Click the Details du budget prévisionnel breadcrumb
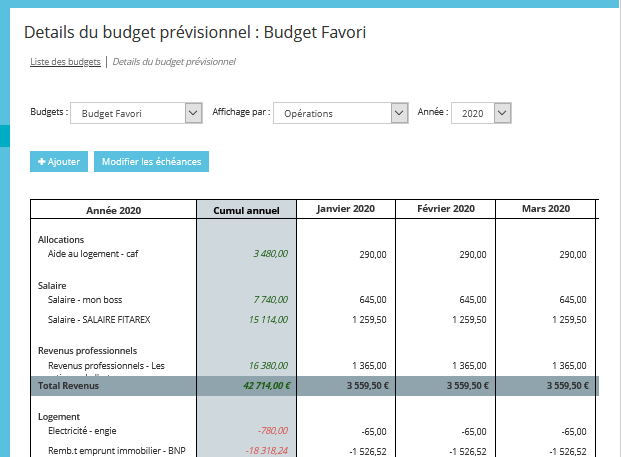The width and height of the screenshot is (621, 457). coord(174,62)
